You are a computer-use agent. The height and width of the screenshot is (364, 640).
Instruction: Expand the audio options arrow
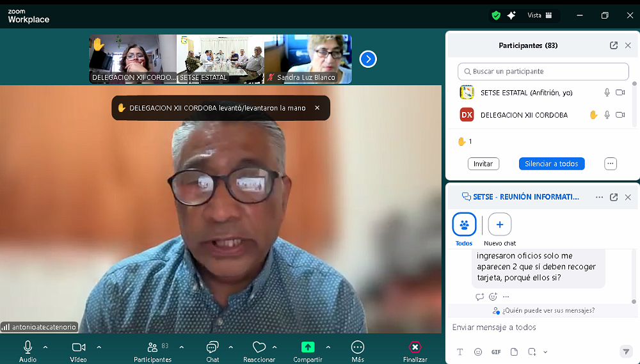tap(45, 347)
